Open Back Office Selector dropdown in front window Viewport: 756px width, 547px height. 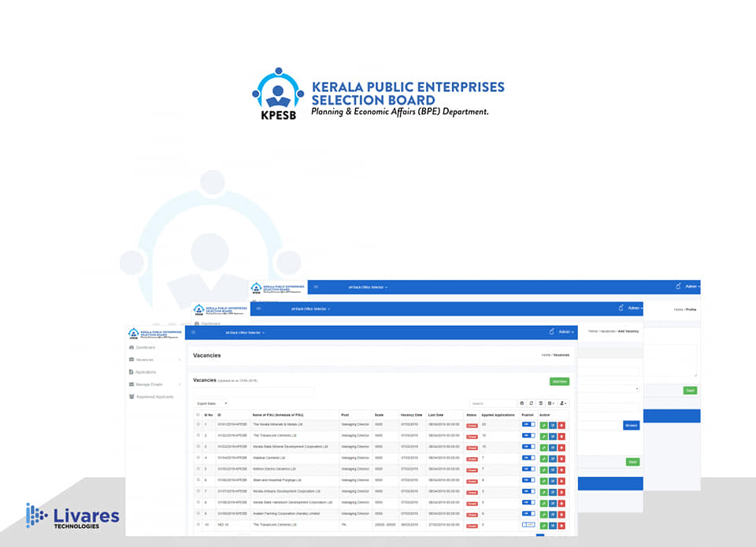(245, 333)
